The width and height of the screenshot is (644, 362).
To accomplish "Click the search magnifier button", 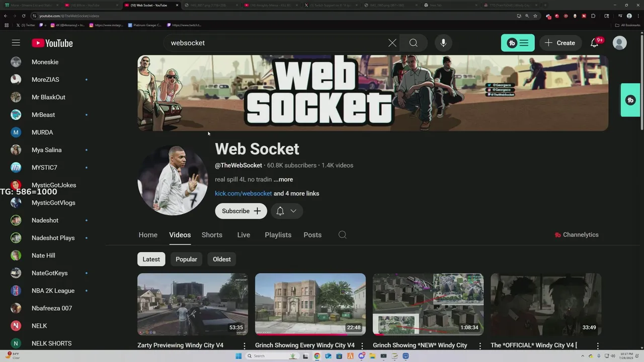I will tap(414, 43).
